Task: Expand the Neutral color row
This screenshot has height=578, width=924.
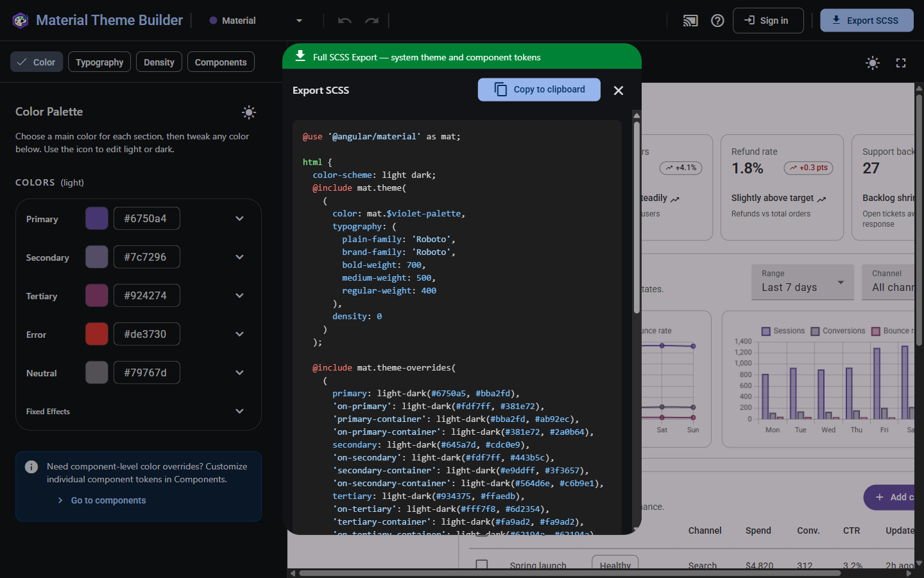Action: [x=239, y=372]
